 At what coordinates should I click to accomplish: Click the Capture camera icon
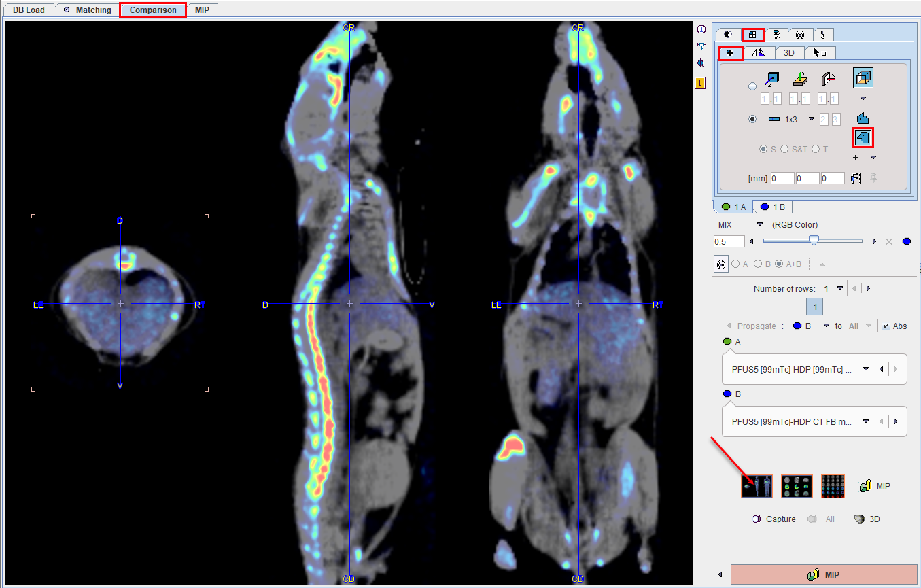coord(756,519)
